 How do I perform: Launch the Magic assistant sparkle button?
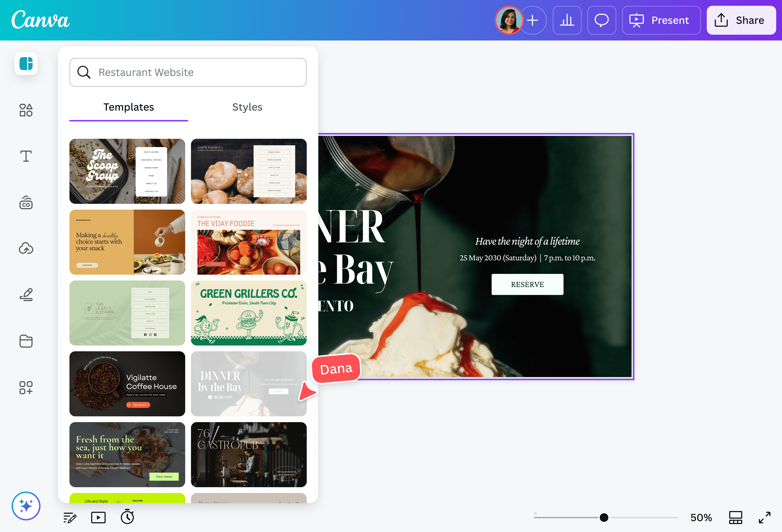click(x=26, y=505)
